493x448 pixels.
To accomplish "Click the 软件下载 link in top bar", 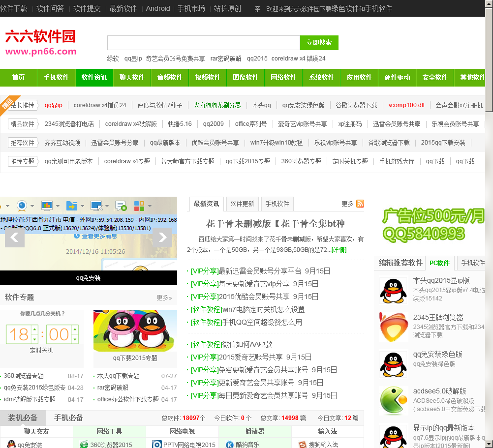I will (x=14, y=8).
